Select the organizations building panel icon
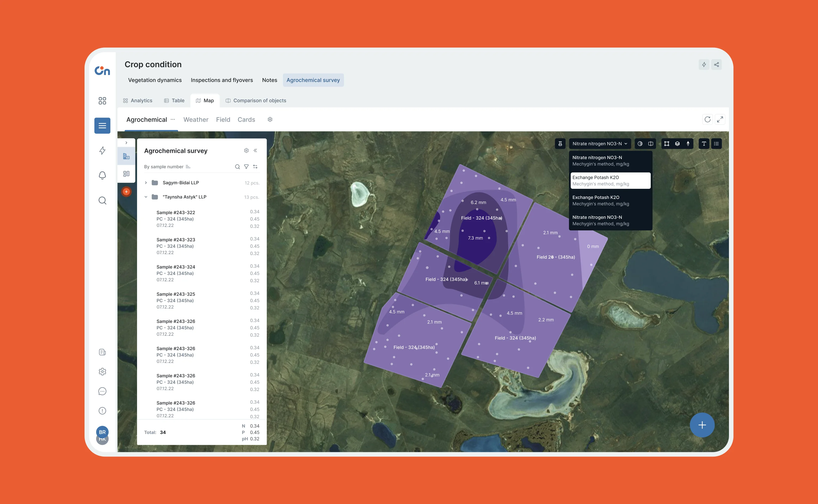 point(126,156)
